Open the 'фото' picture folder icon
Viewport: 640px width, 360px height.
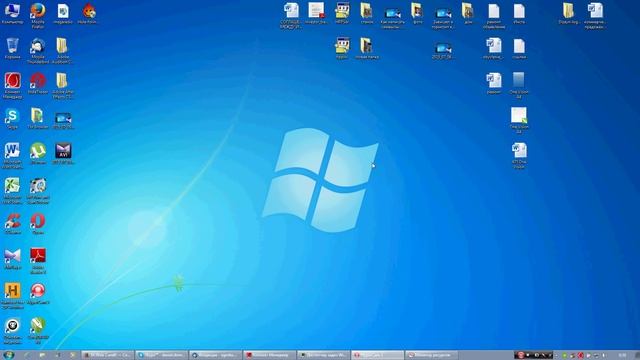417,11
